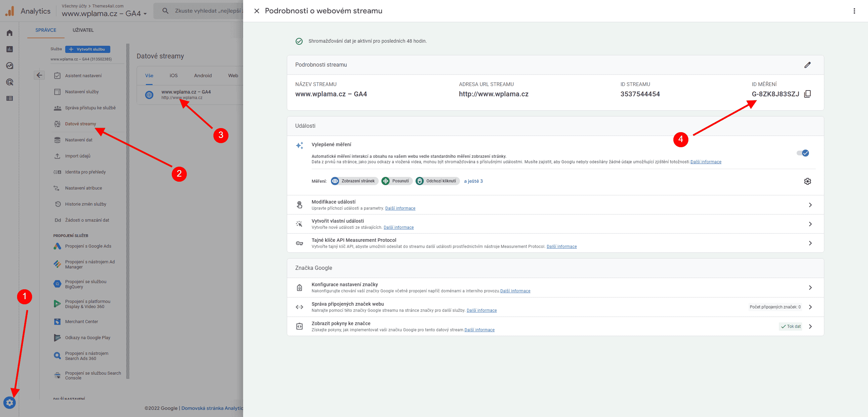Screen dimensions: 868x417
Task: Click the Posunutí measurement chip
Action: 397,181
